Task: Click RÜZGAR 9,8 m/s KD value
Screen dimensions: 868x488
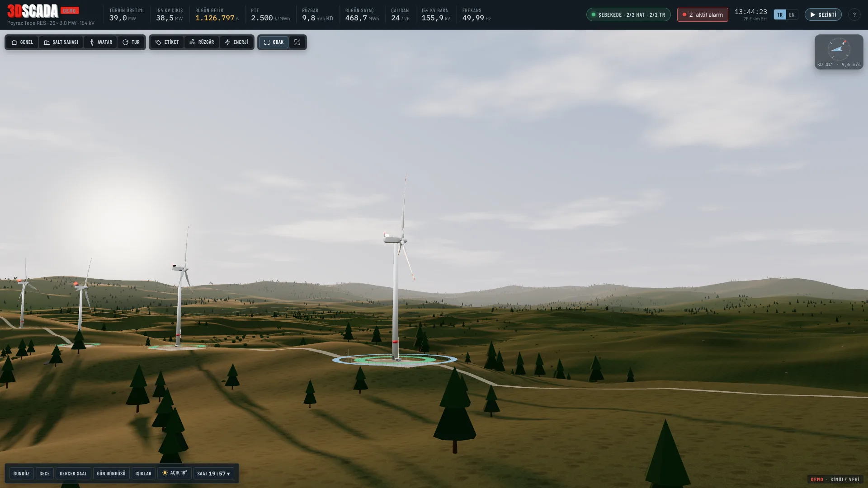Action: coord(317,18)
